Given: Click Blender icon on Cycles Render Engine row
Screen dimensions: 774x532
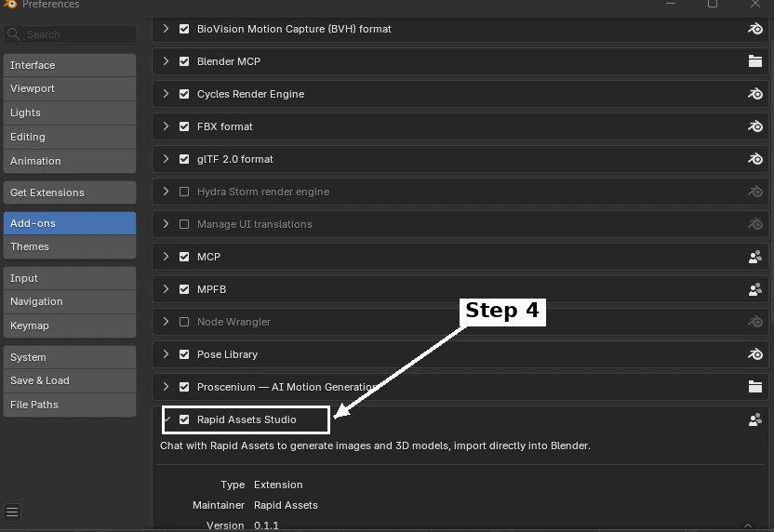Looking at the screenshot, I should pos(754,94).
